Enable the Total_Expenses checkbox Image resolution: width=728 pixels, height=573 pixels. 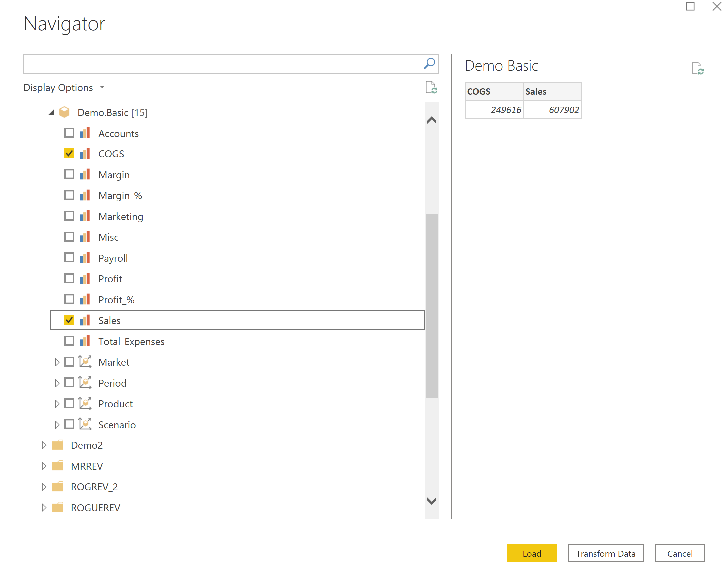click(x=69, y=341)
